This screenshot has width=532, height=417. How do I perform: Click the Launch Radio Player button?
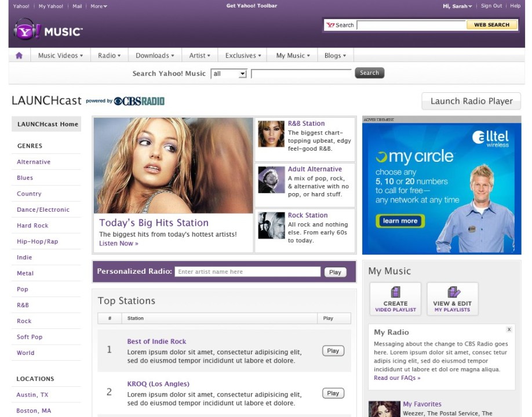click(x=471, y=101)
